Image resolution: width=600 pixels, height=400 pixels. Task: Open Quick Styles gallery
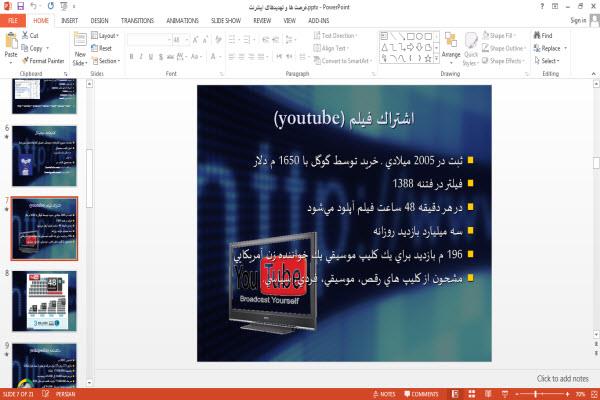point(471,49)
